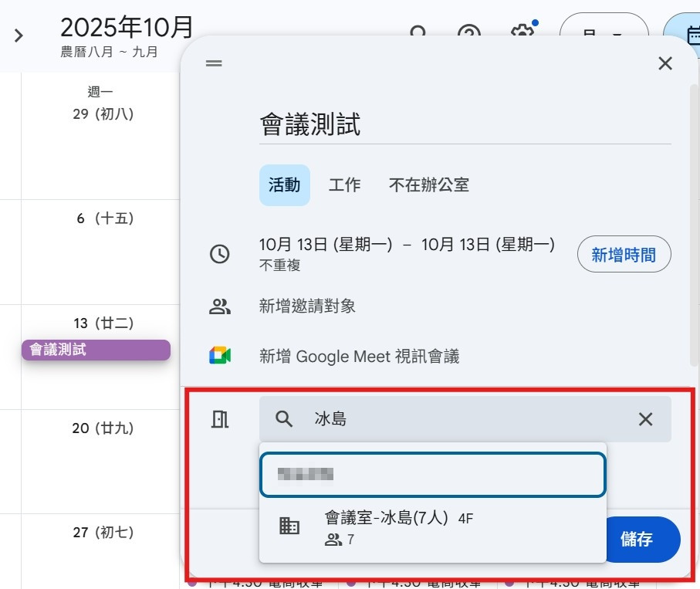Open the settings gear menu
Screen dimensions: 700x589
522,29
